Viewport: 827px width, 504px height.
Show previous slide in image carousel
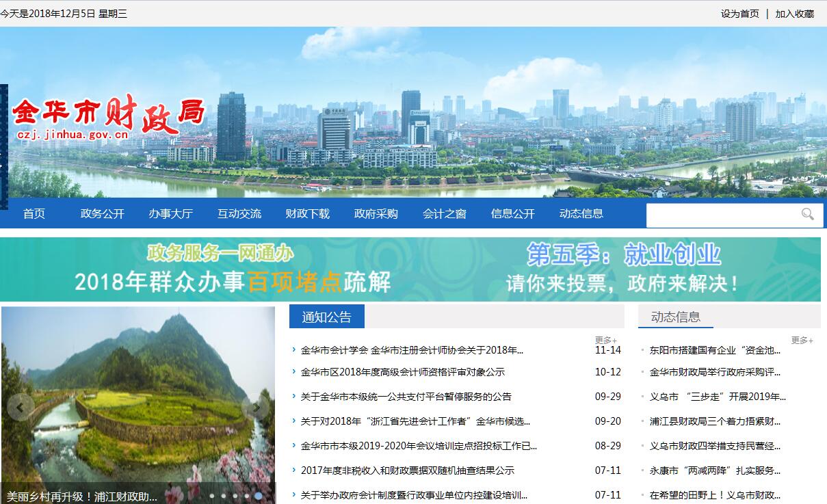[x=21, y=408]
